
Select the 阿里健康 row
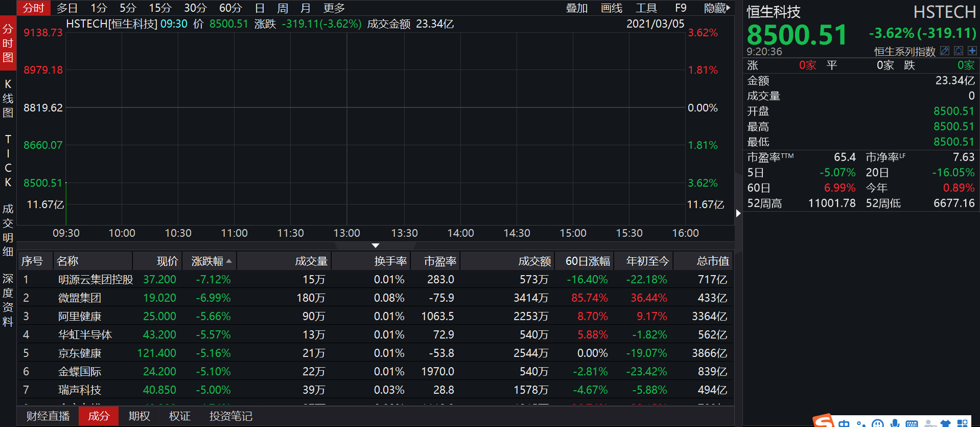[376, 317]
